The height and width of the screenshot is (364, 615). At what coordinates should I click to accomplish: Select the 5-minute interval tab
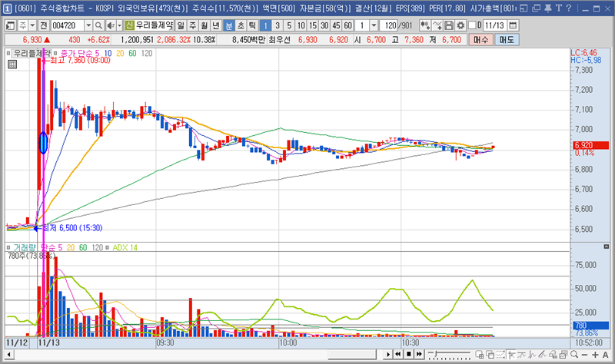pyautogui.click(x=288, y=25)
